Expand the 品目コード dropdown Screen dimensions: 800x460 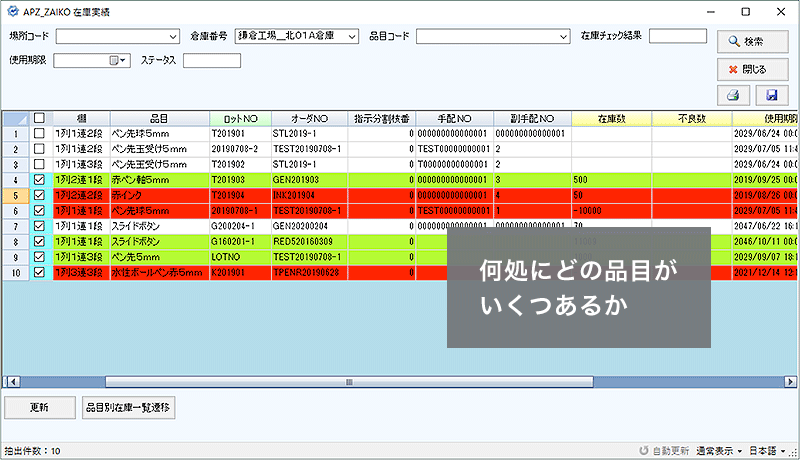(x=562, y=37)
